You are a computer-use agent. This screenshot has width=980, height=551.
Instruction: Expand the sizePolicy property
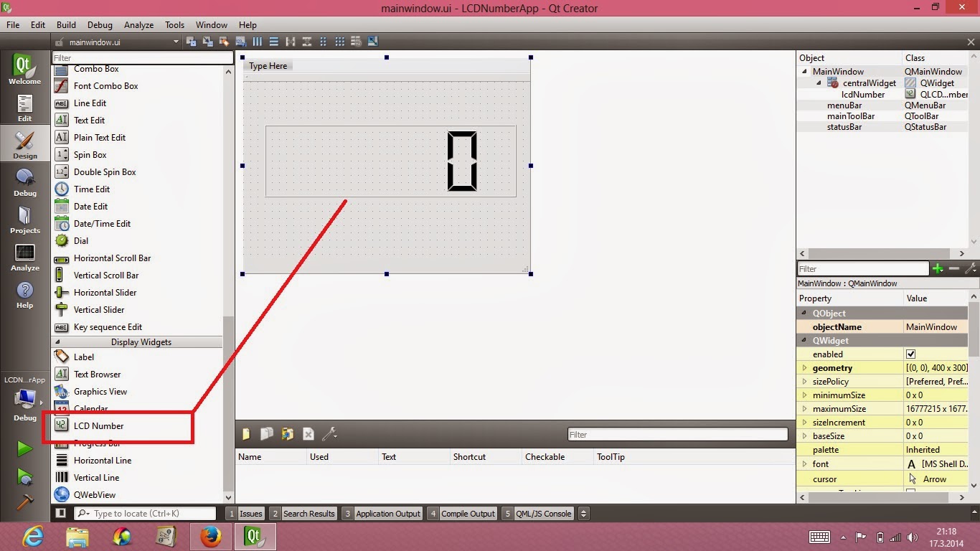coord(805,382)
